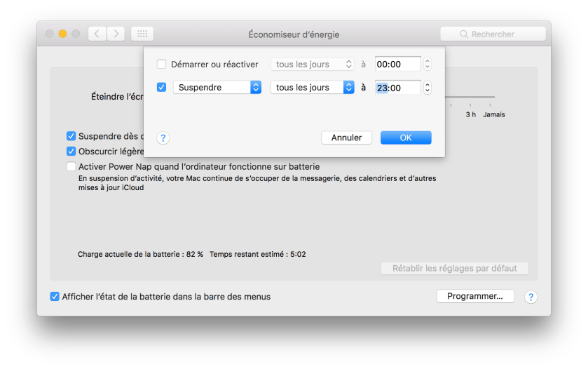Show all preferences grid icon
Screen dimensions: 588x369
tap(142, 34)
